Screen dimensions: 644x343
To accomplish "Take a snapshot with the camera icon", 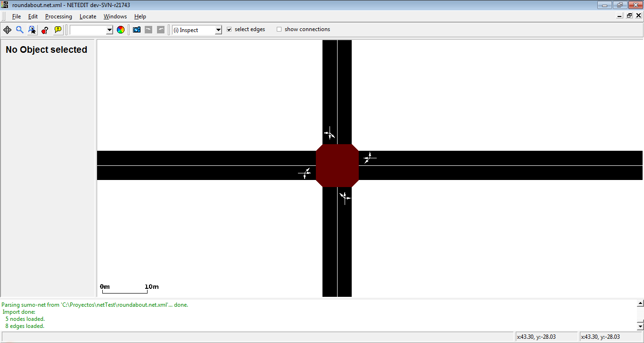I will pos(137,30).
